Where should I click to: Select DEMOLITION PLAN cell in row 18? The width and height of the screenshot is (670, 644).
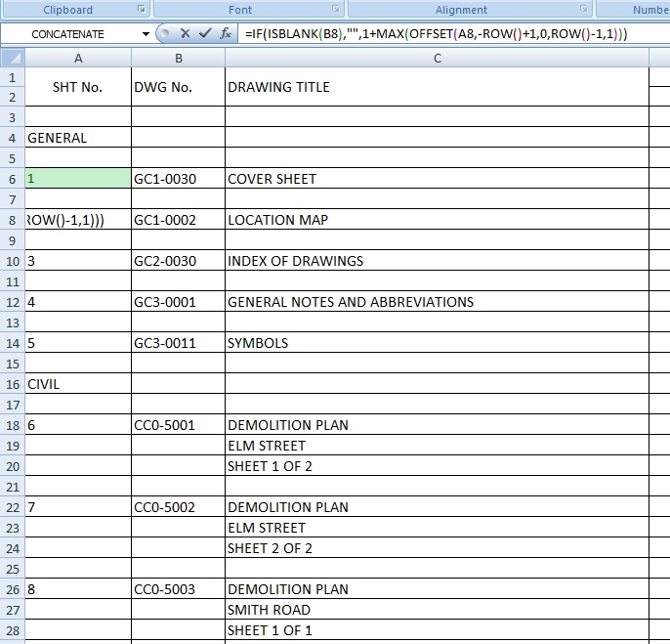(x=438, y=425)
